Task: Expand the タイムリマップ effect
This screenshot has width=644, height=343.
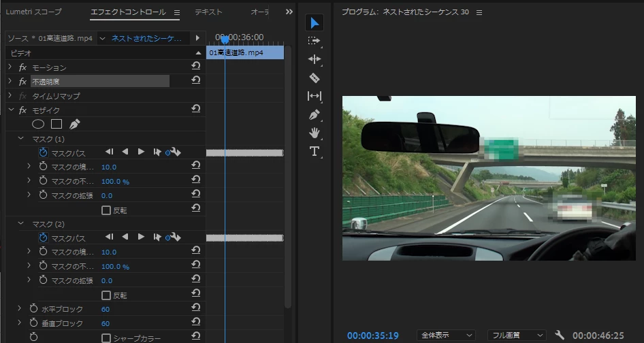Action: 10,96
